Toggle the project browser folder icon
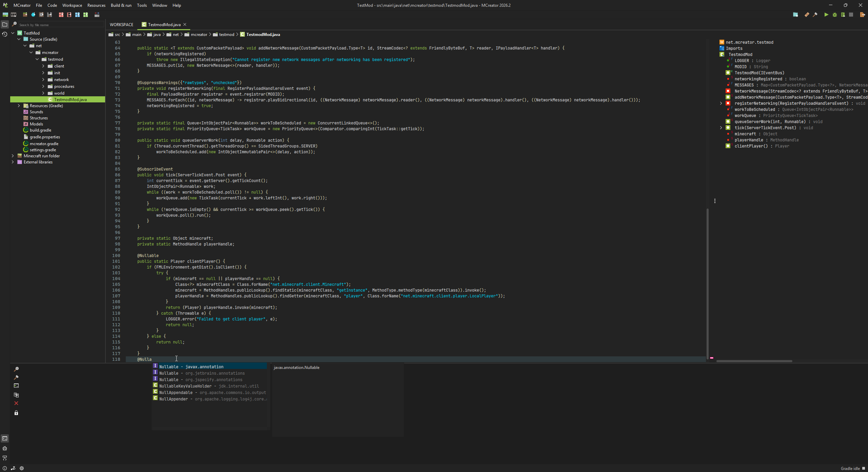868x472 pixels. coord(5,24)
